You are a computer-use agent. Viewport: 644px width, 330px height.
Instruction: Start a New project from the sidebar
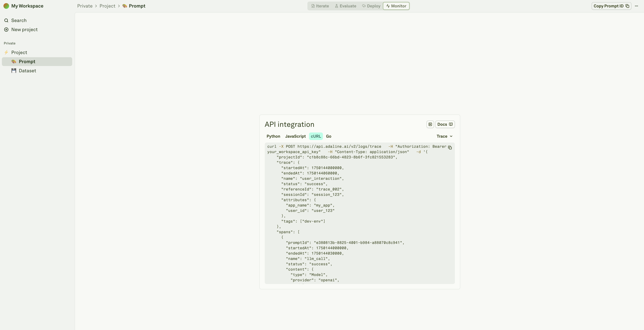click(x=24, y=29)
